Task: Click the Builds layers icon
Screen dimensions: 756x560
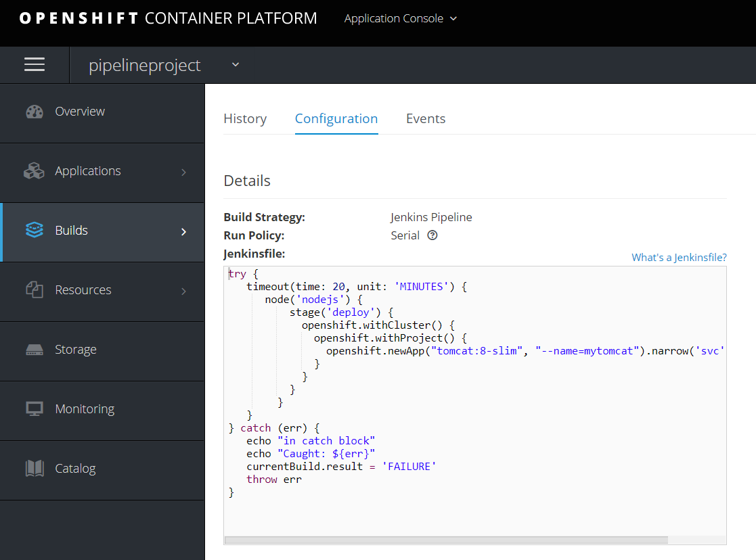Action: tap(35, 231)
